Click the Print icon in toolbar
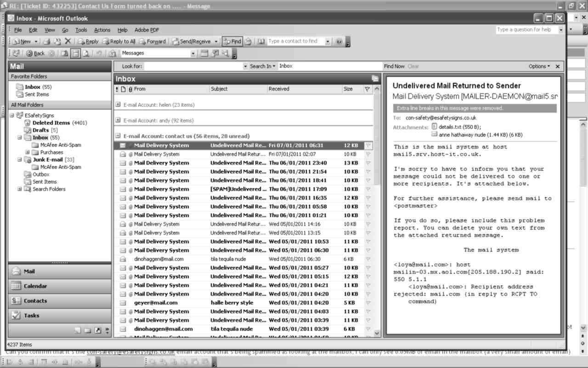This screenshot has height=368, width=588. point(46,41)
